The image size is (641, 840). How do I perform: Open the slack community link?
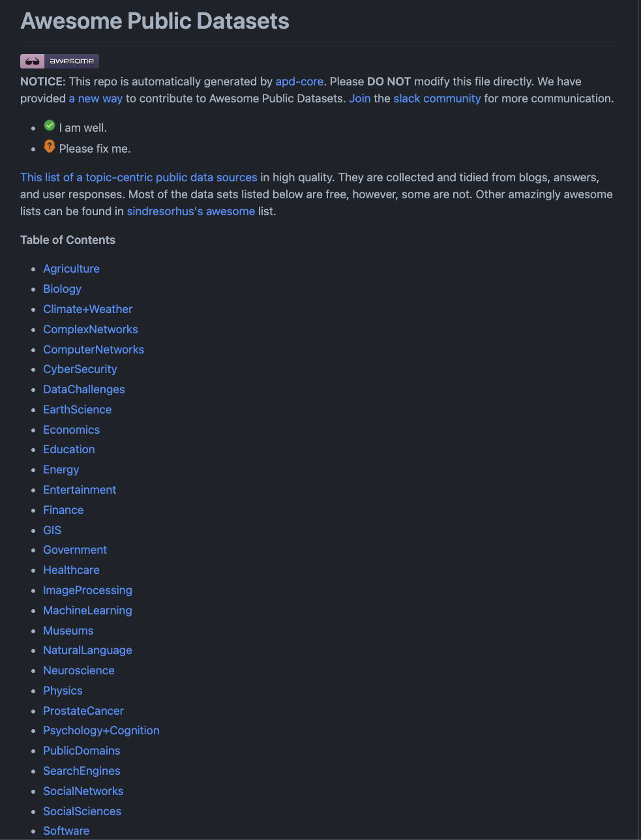coord(437,98)
